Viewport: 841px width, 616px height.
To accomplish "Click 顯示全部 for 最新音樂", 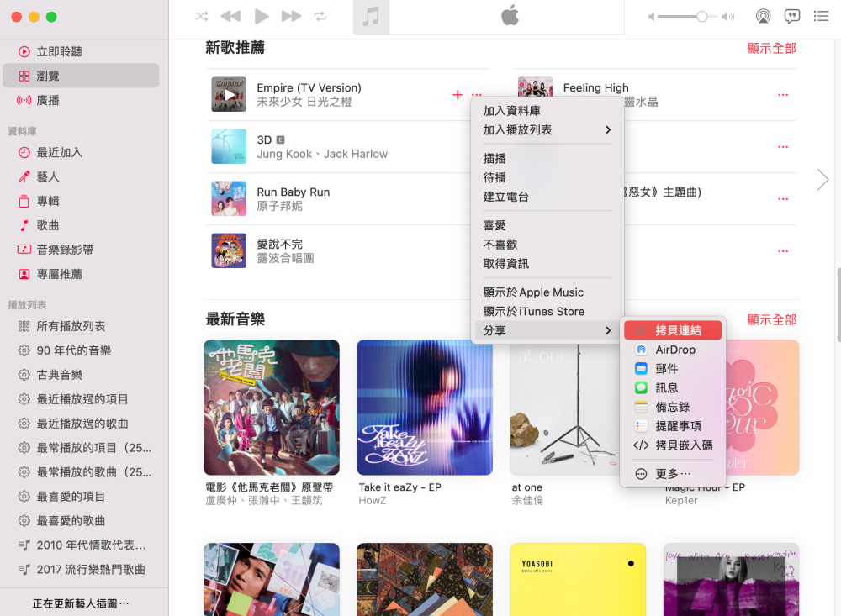I will (x=771, y=320).
